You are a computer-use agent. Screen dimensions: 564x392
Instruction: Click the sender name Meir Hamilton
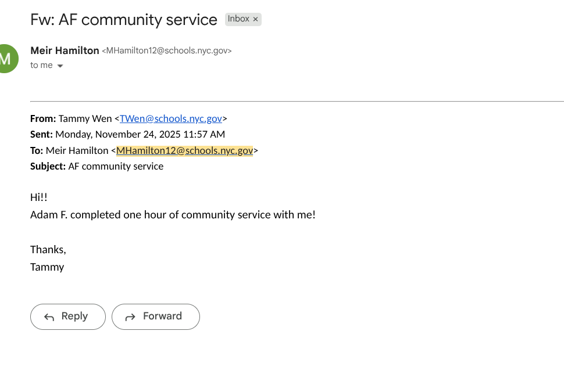pos(65,51)
